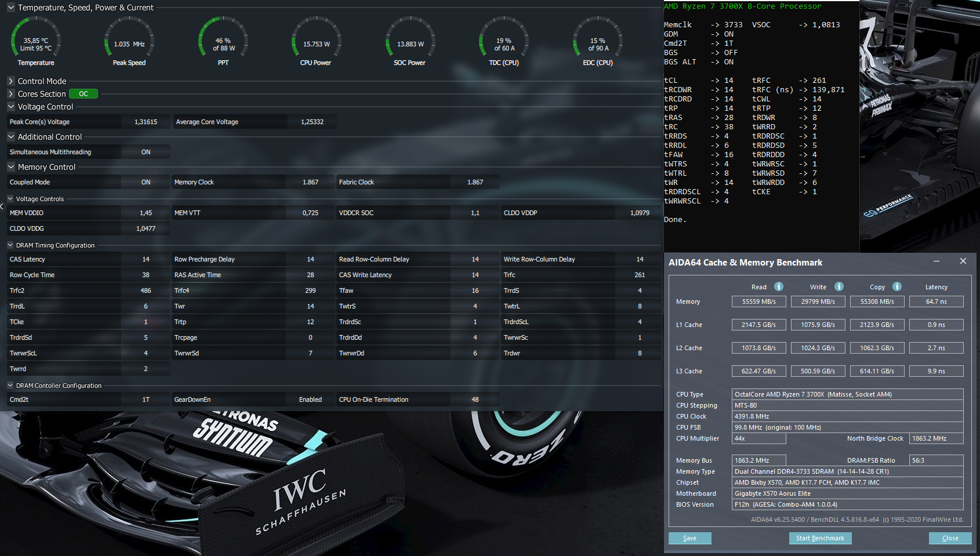Expand the Cores Section
The image size is (980, 556).
pyautogui.click(x=11, y=94)
